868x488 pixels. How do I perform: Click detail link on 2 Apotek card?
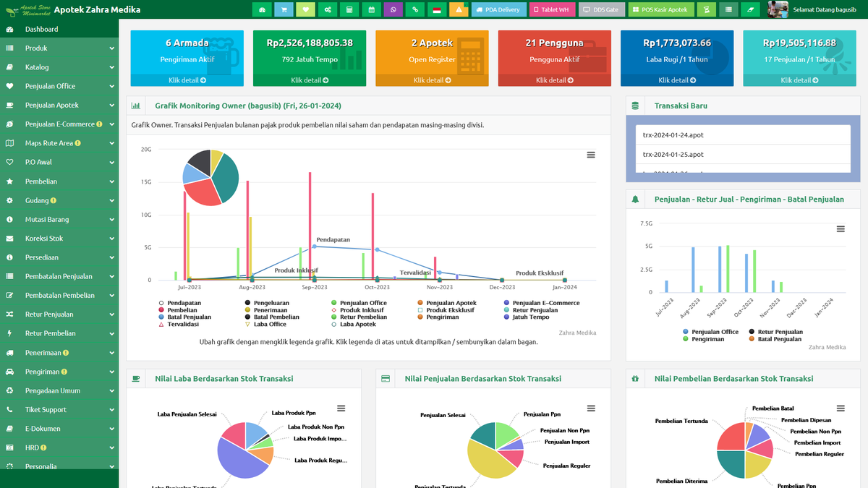(x=432, y=80)
